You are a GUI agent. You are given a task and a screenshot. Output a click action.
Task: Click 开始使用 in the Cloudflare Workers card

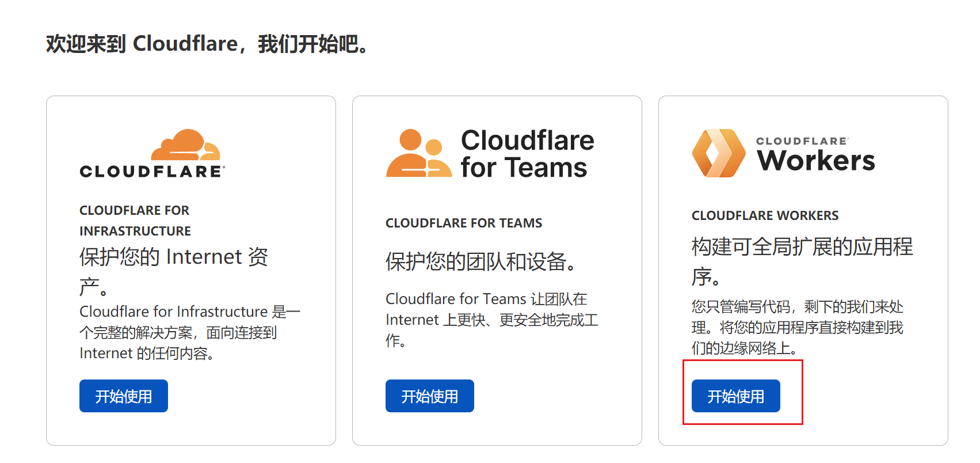[x=736, y=396]
